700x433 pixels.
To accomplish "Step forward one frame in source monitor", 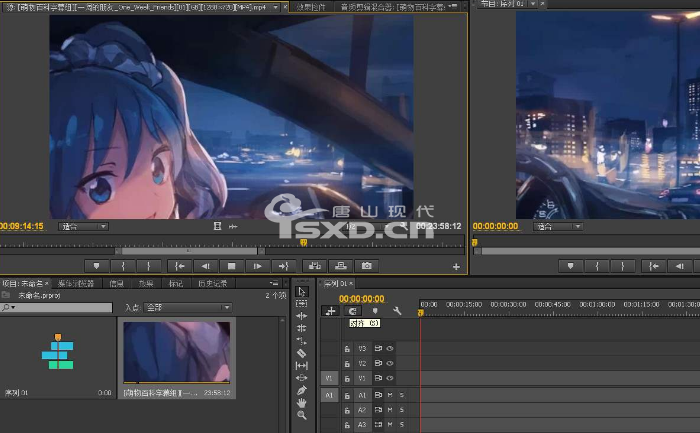I will click(258, 266).
